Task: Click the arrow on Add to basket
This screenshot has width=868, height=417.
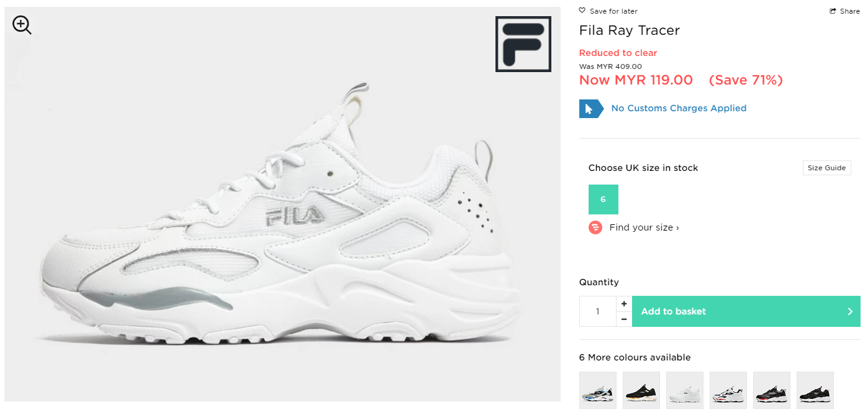Action: [850, 311]
